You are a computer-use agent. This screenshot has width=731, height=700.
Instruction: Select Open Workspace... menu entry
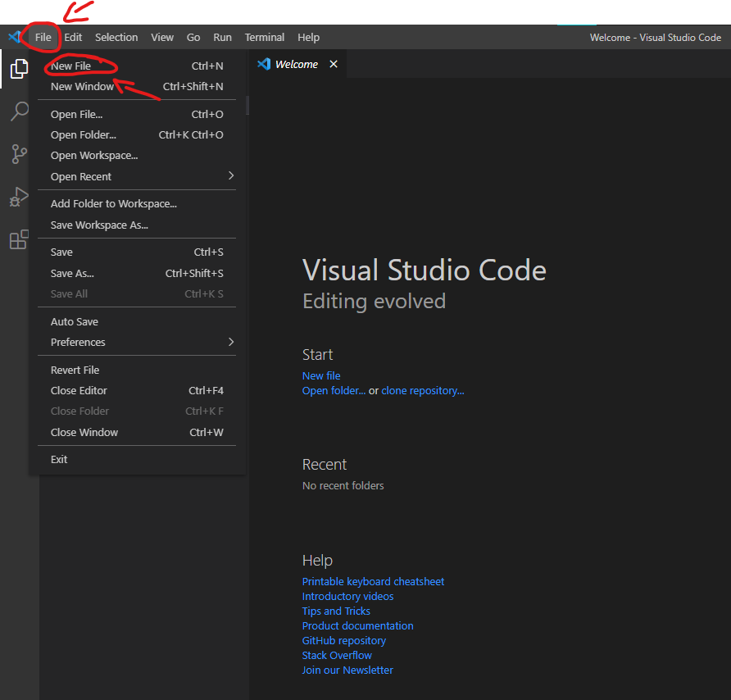coord(137,155)
